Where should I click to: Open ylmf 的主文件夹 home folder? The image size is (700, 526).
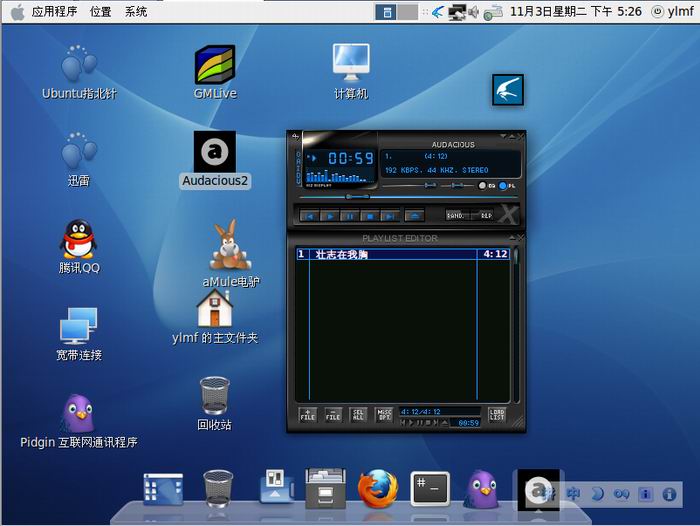215,317
